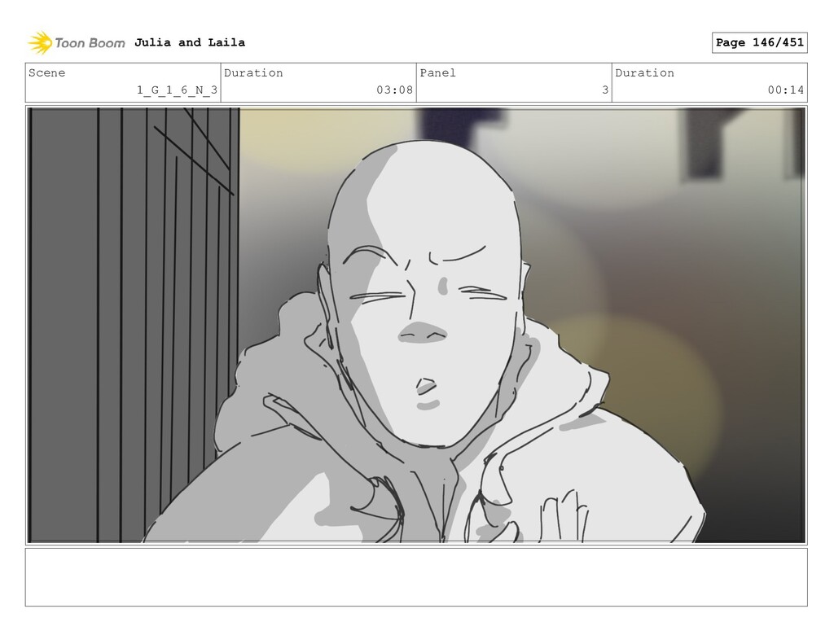Select scene name "1_G_1_6_N_3"

tap(177, 90)
